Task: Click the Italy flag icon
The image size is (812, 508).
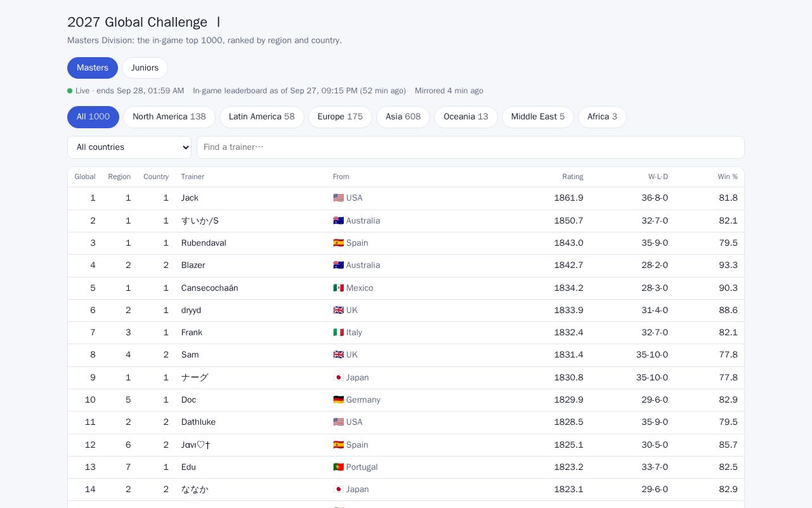Action: pos(338,333)
